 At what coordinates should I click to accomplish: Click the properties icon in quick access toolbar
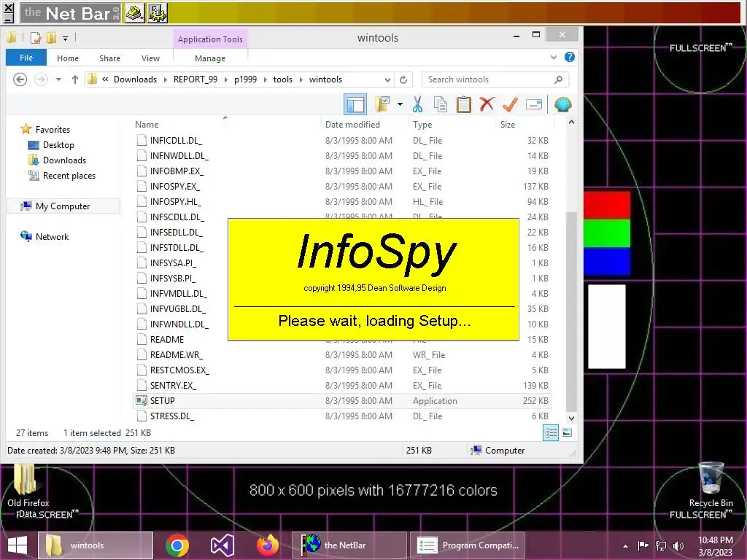[x=35, y=38]
